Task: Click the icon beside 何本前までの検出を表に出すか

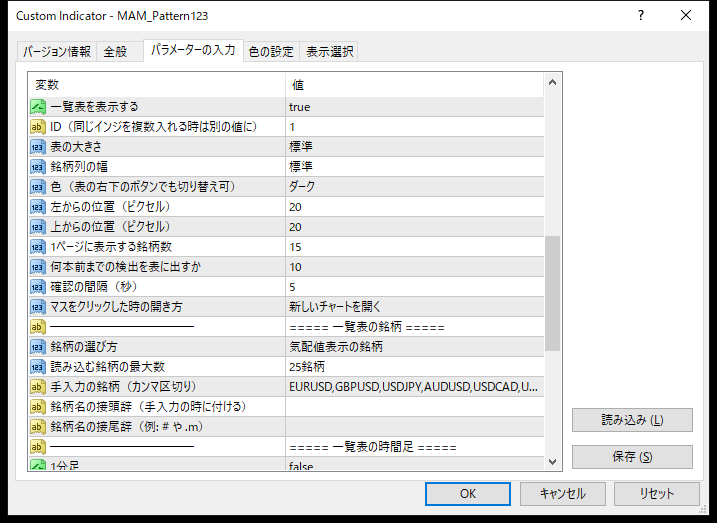Action: (38, 267)
